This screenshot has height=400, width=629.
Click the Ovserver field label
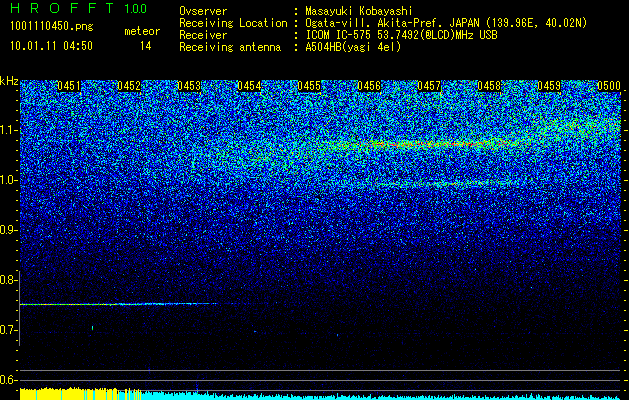click(x=203, y=11)
